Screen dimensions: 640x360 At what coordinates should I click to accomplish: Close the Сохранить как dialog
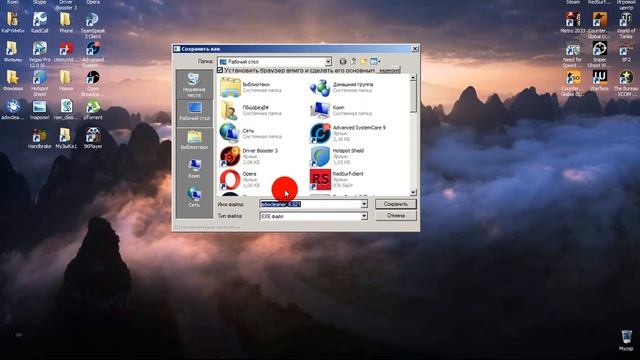click(415, 49)
